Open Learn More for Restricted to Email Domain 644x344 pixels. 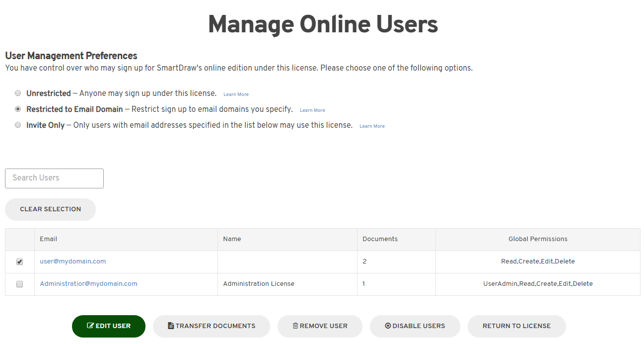click(x=312, y=110)
